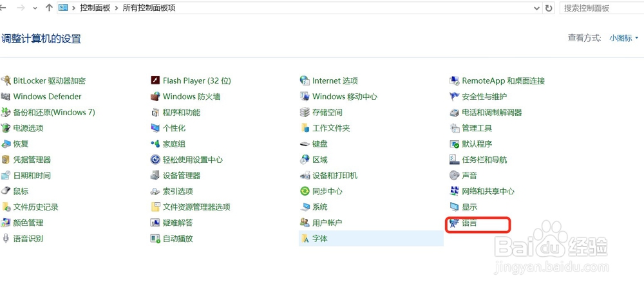Screen dimensions: 644x289
Task: Open the 轻松使用设置中心 icon
Action: click(x=155, y=160)
